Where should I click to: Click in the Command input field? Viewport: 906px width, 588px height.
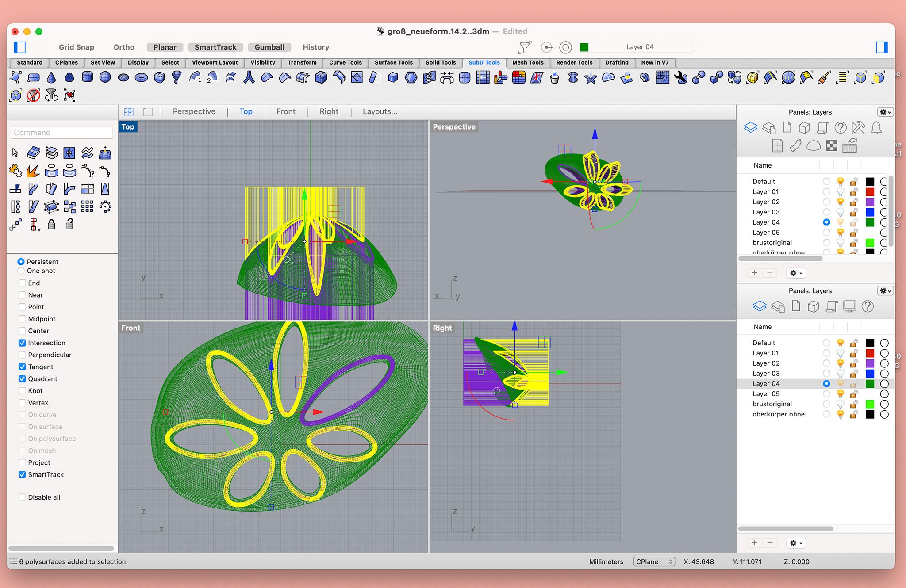[x=61, y=133]
